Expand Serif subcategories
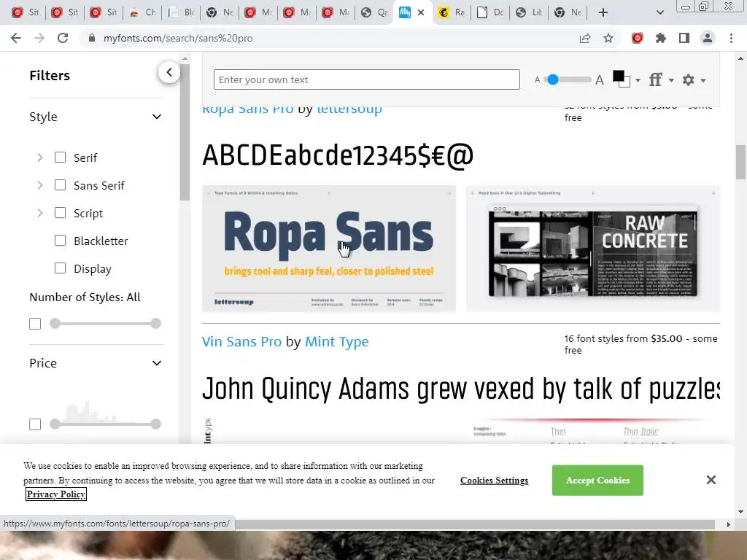Screen dimensions: 747x560 pyautogui.click(x=40, y=157)
